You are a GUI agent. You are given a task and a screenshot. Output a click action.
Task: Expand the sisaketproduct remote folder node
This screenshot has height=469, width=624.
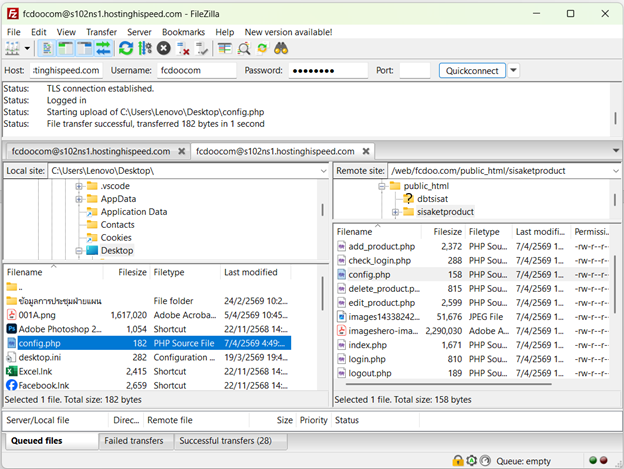[395, 212]
